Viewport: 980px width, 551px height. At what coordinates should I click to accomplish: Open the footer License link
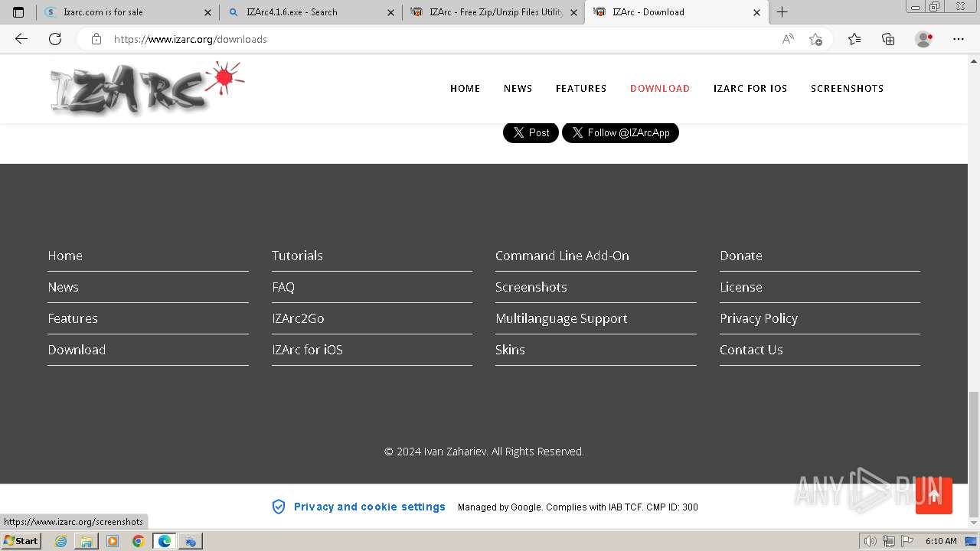pos(741,287)
